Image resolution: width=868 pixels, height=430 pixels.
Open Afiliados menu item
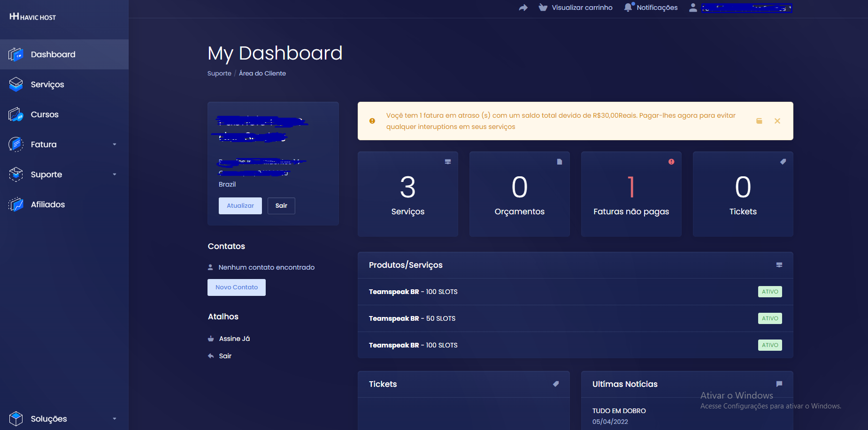click(64, 204)
